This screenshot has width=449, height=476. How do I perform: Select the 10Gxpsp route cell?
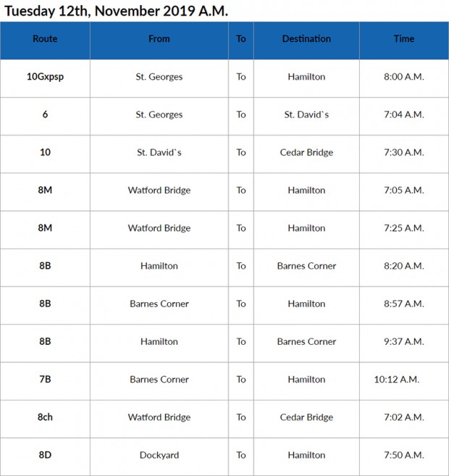tap(45, 77)
